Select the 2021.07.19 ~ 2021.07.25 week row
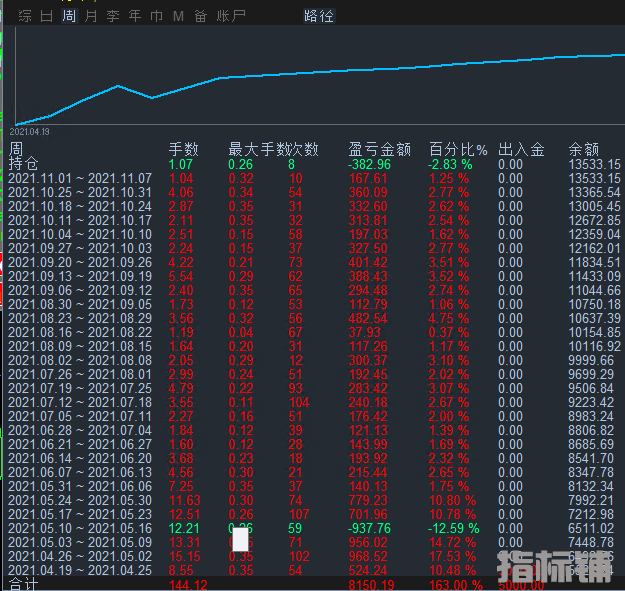 tap(314, 388)
